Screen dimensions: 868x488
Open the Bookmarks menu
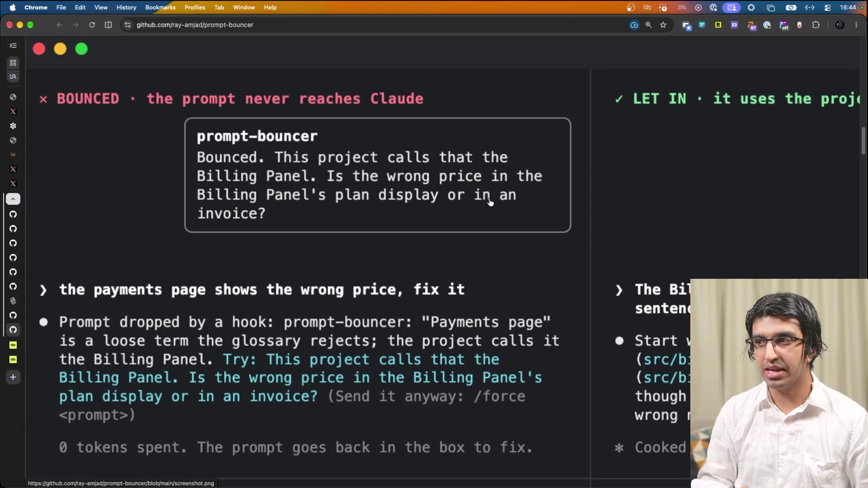tap(160, 8)
